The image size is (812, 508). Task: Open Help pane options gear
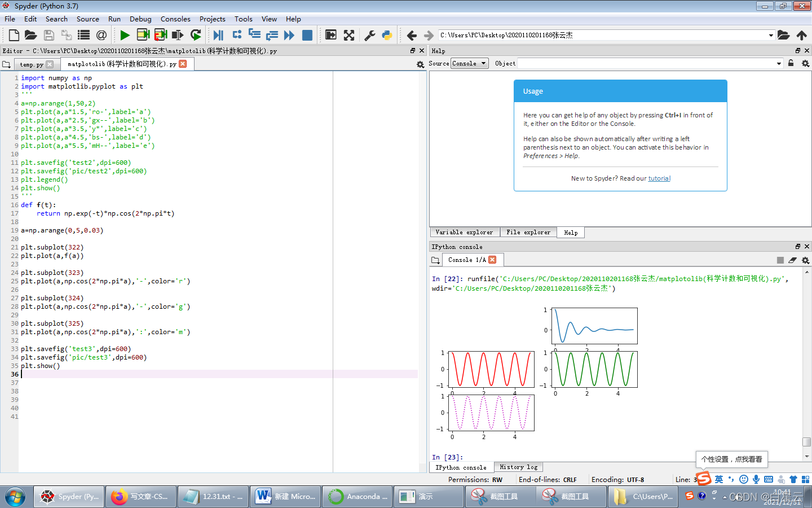[x=805, y=63]
